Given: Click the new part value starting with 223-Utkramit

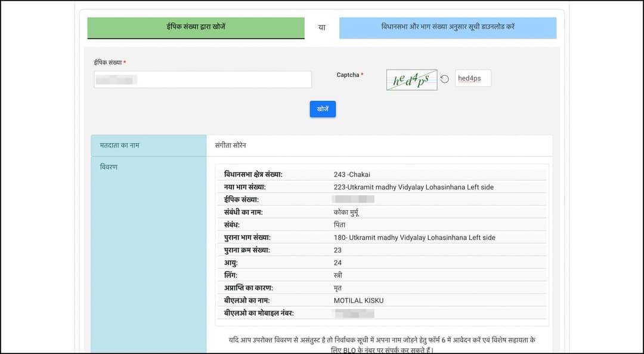Looking at the screenshot, I should 413,187.
